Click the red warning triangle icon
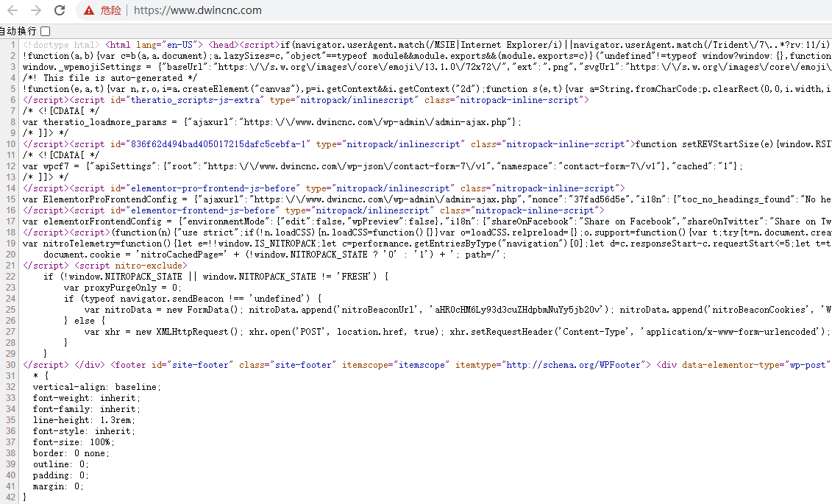The width and height of the screenshot is (832, 504). [89, 11]
